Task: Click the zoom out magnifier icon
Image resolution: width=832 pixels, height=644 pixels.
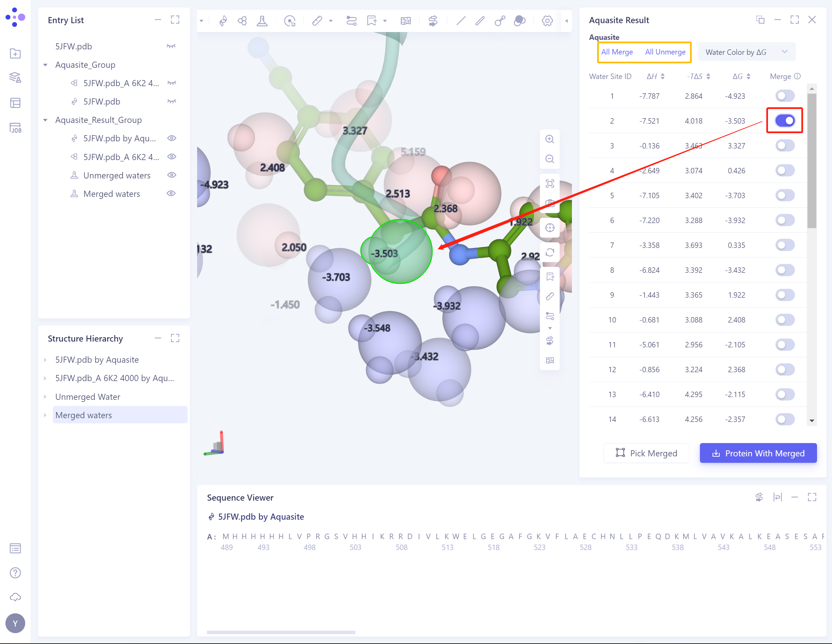Action: [x=549, y=159]
